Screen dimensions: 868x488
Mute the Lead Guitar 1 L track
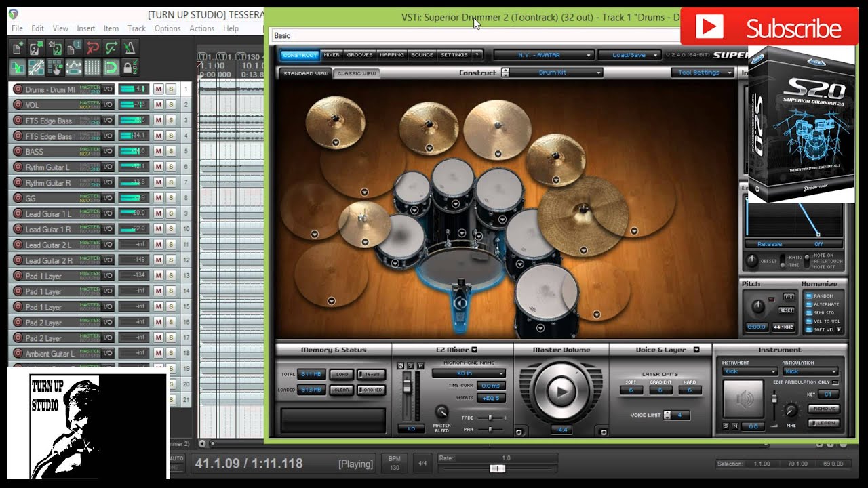tap(158, 213)
